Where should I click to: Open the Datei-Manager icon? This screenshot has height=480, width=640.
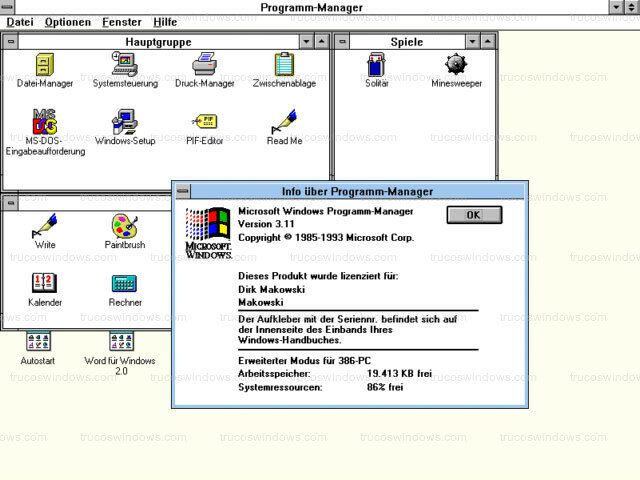(x=44, y=65)
